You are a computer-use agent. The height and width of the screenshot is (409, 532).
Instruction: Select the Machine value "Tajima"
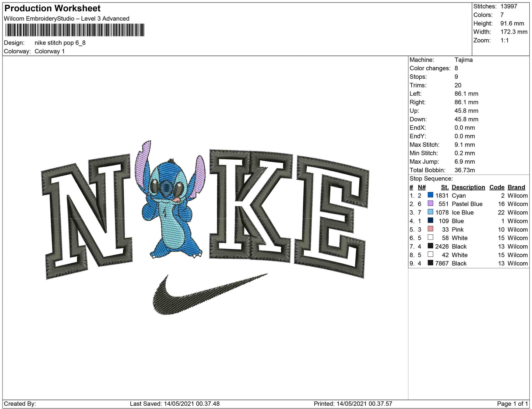(464, 60)
